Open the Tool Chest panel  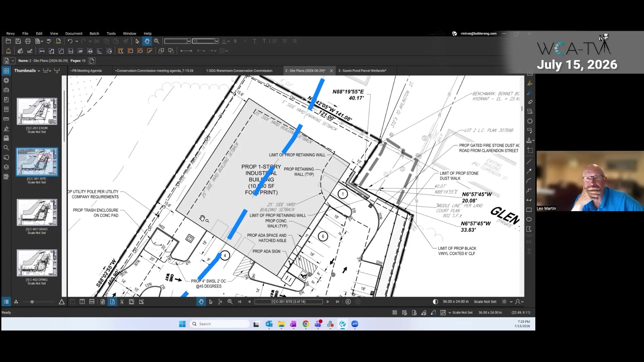(6, 90)
